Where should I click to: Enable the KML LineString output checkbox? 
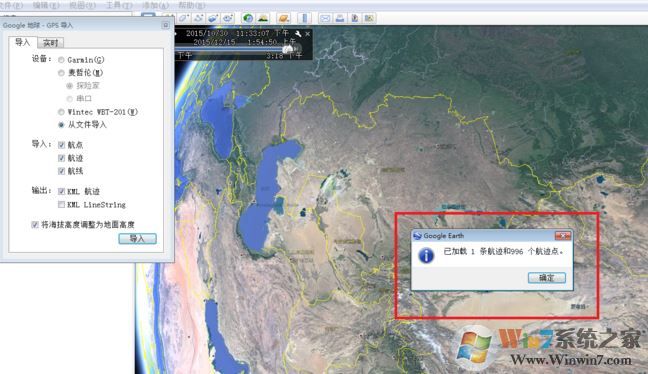point(62,205)
